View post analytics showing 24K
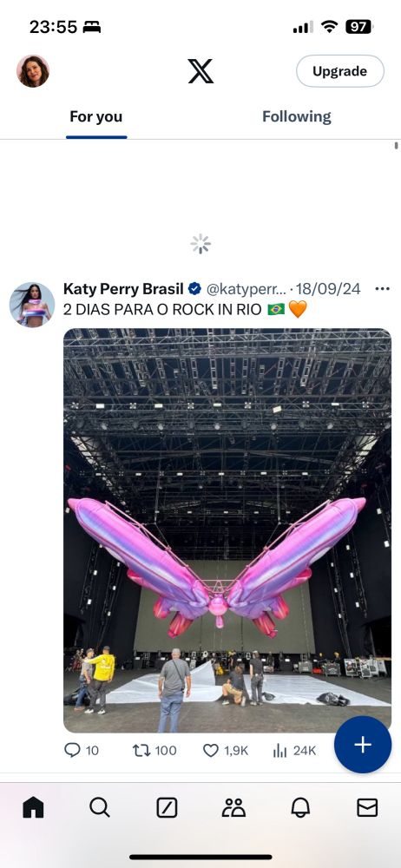 [294, 751]
